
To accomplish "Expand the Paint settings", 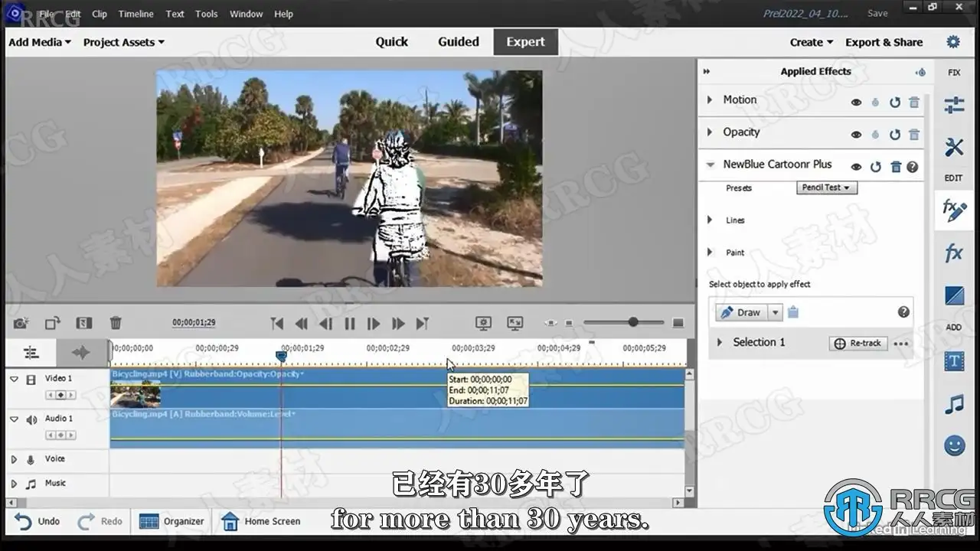I will [x=710, y=252].
